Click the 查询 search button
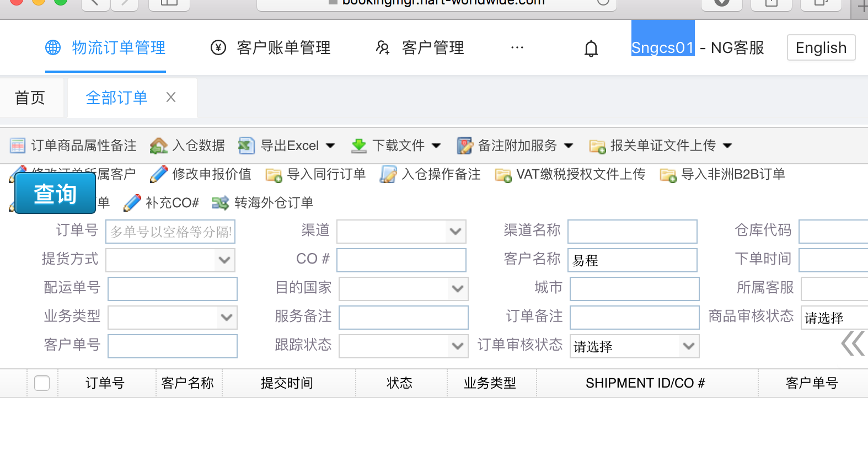The height and width of the screenshot is (462, 868). click(x=55, y=194)
